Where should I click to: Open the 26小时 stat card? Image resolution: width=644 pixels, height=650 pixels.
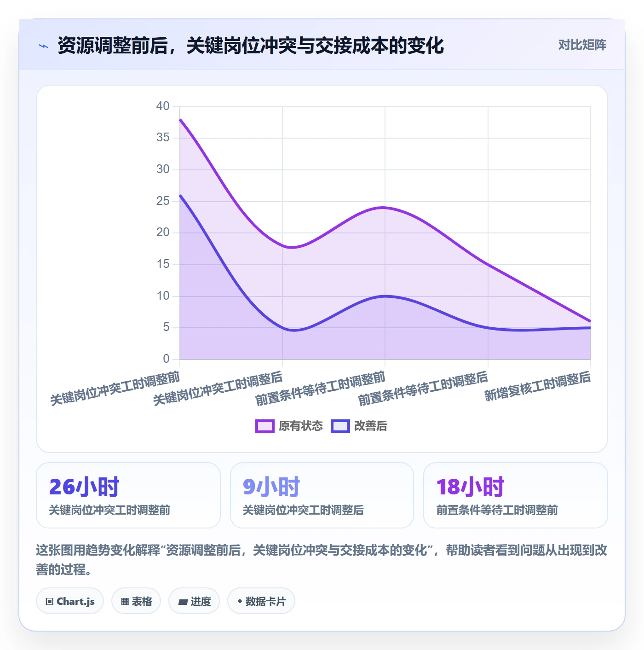128,495
